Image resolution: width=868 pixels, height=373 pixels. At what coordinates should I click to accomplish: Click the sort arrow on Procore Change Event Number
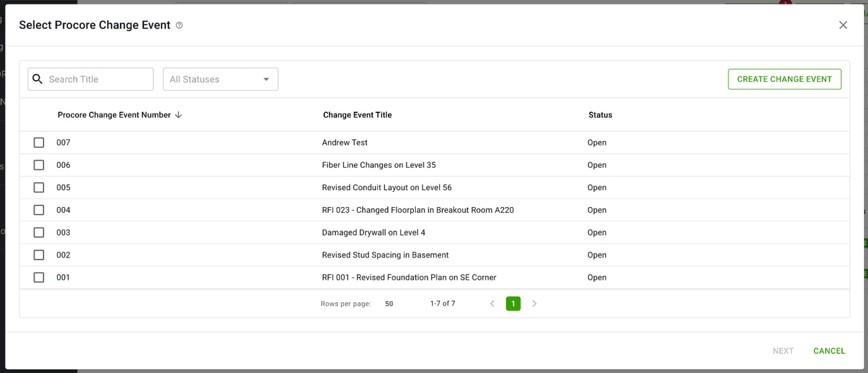tap(179, 115)
